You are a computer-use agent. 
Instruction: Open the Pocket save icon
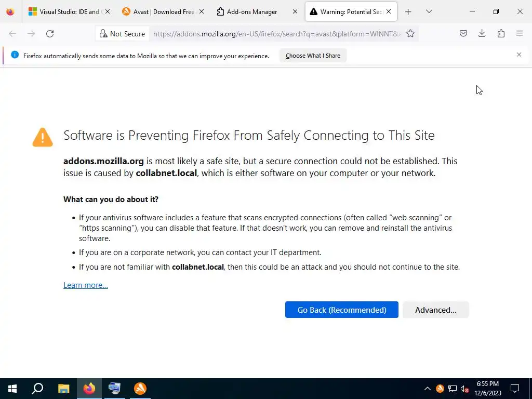coord(463,33)
